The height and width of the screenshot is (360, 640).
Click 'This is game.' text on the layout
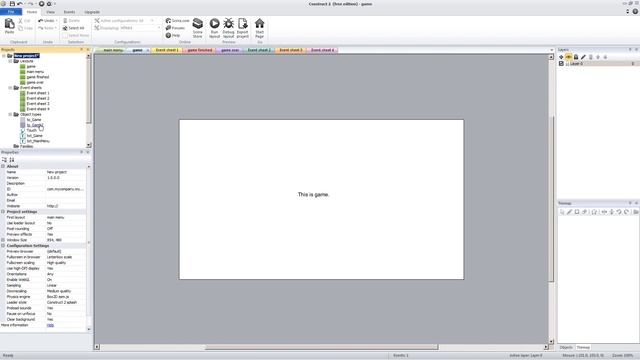pos(313,195)
